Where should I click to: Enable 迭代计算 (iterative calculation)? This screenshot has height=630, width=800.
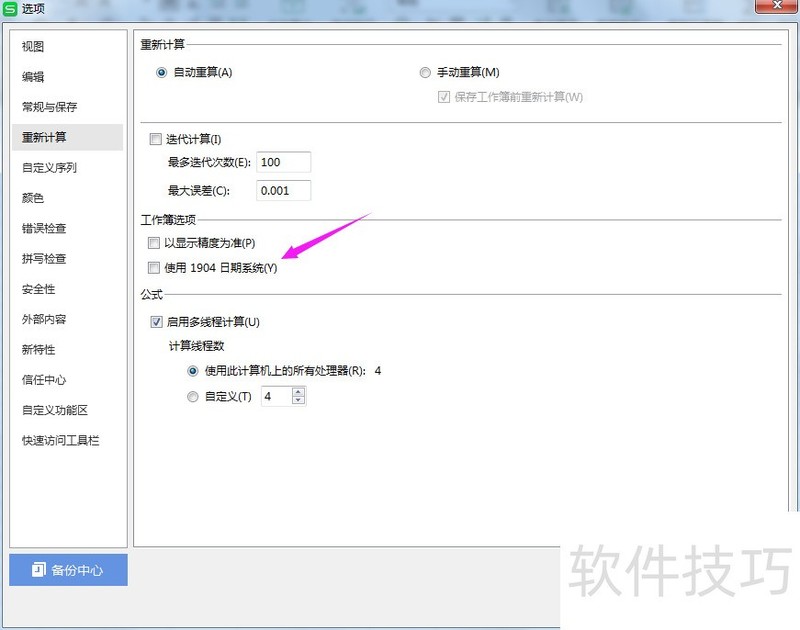click(x=154, y=138)
